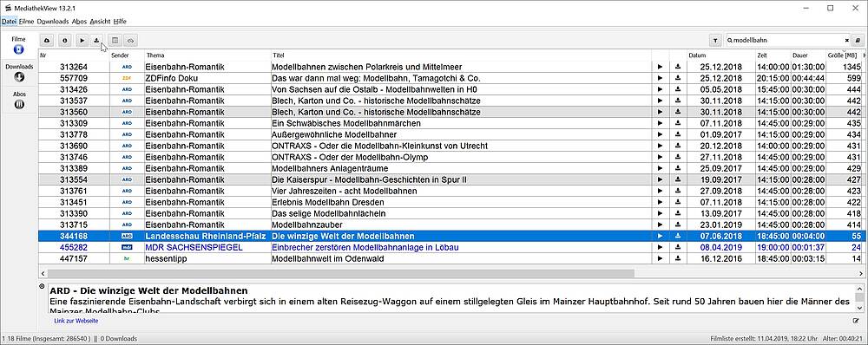
Task: Click the horizontal scrollbar under the film table
Action: click(x=340, y=273)
